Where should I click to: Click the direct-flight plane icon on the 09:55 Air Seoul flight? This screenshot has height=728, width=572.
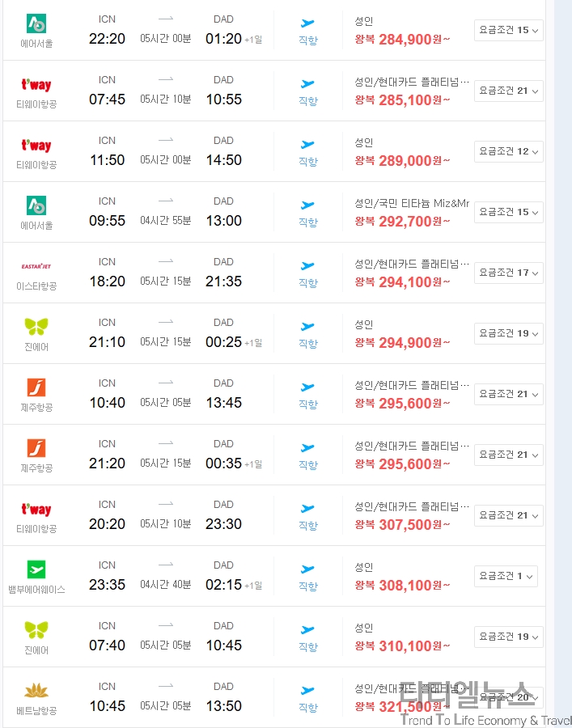[x=307, y=205]
